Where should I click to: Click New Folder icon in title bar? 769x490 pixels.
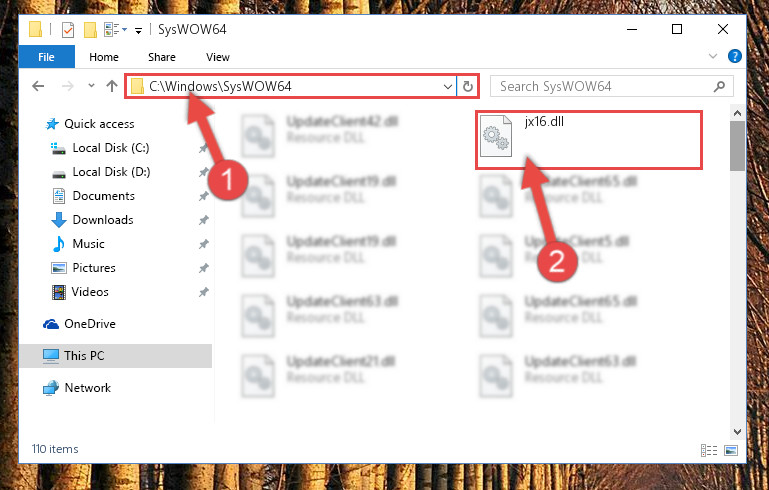point(90,30)
